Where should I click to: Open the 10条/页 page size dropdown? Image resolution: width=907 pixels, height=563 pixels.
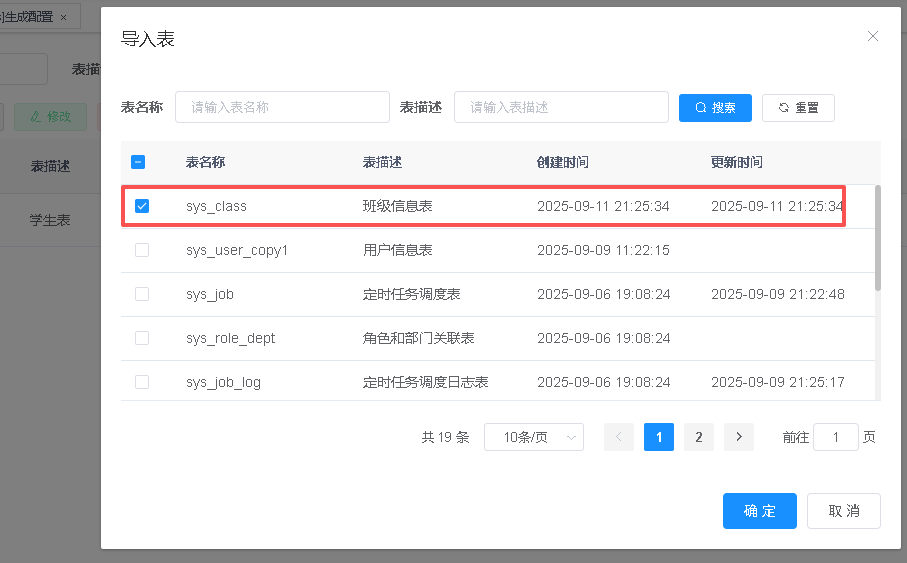pos(534,437)
